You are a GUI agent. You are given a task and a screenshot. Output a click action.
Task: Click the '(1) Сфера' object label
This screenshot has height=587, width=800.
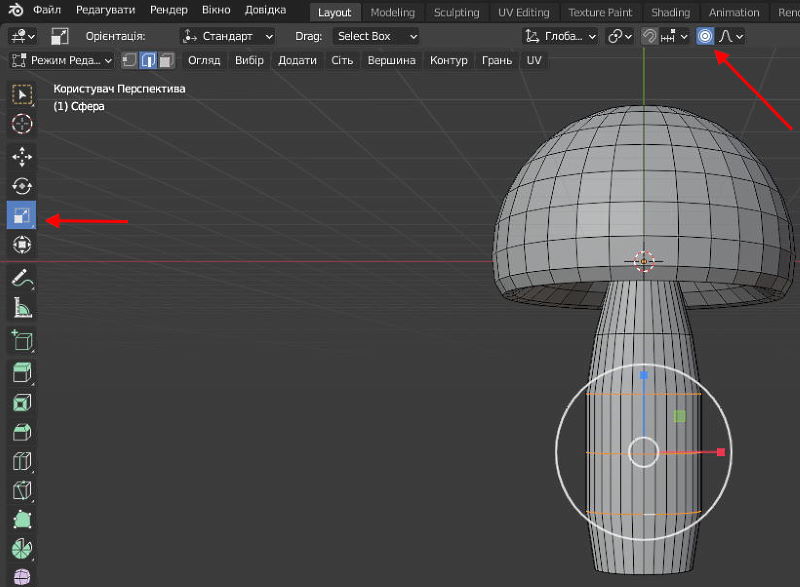point(79,106)
